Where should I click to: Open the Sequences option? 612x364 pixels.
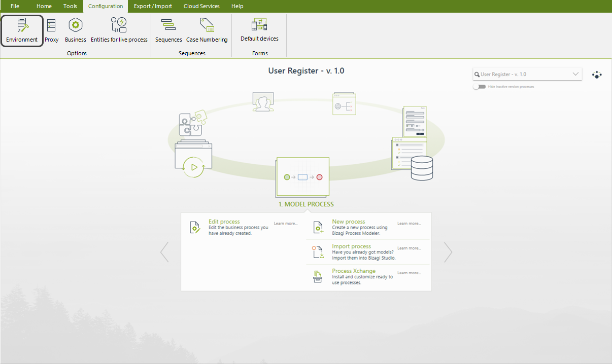click(x=168, y=30)
